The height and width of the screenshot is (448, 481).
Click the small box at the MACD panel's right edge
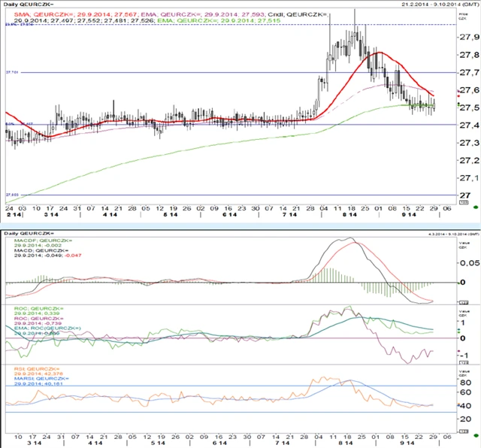pyautogui.click(x=463, y=301)
